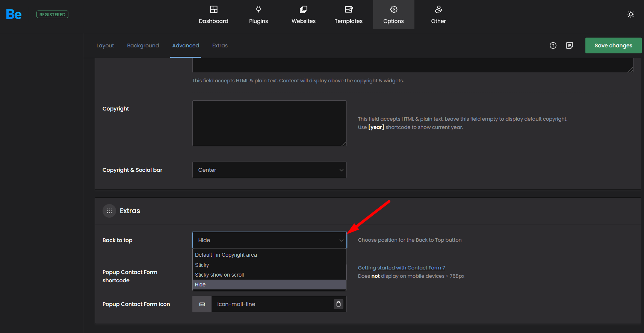Choose the Hide option in list
Image resolution: width=644 pixels, height=333 pixels.
(269, 285)
